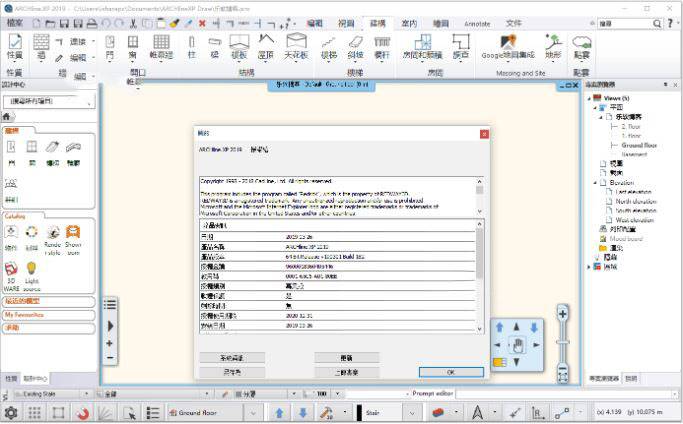Click the 3D Warehouse icon in Catalog

point(11,276)
